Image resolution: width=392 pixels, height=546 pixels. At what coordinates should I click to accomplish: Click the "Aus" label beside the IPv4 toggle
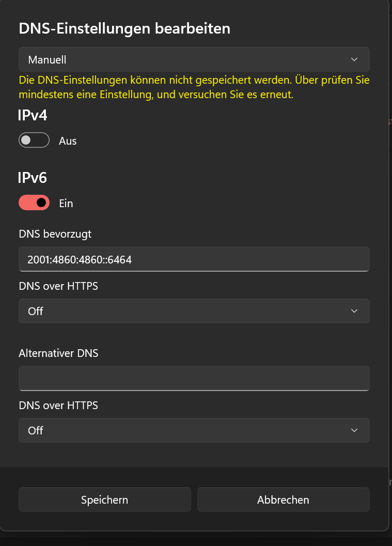click(x=68, y=141)
